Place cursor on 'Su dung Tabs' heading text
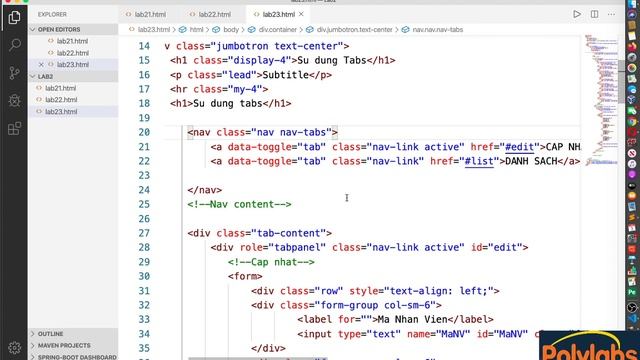This screenshot has height=360, width=640. (x=331, y=60)
